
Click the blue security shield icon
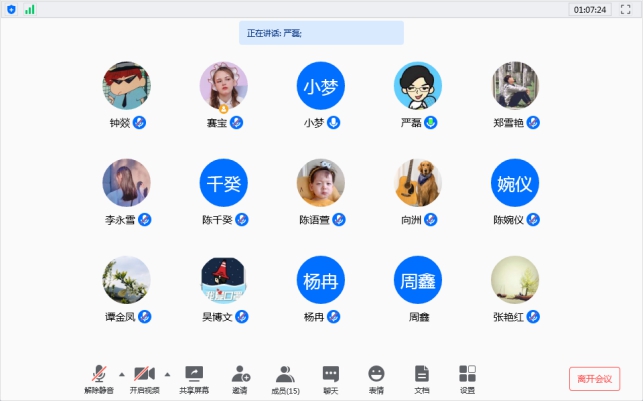point(12,9)
